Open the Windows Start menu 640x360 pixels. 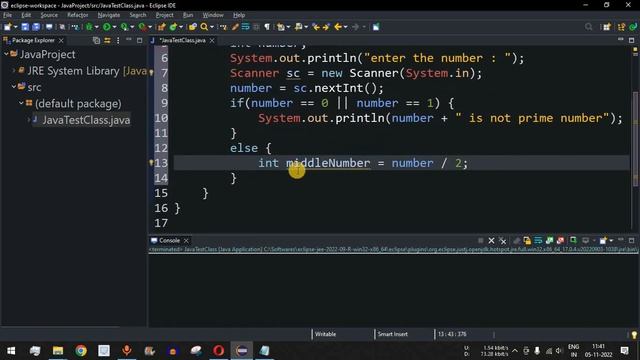(x=11, y=351)
